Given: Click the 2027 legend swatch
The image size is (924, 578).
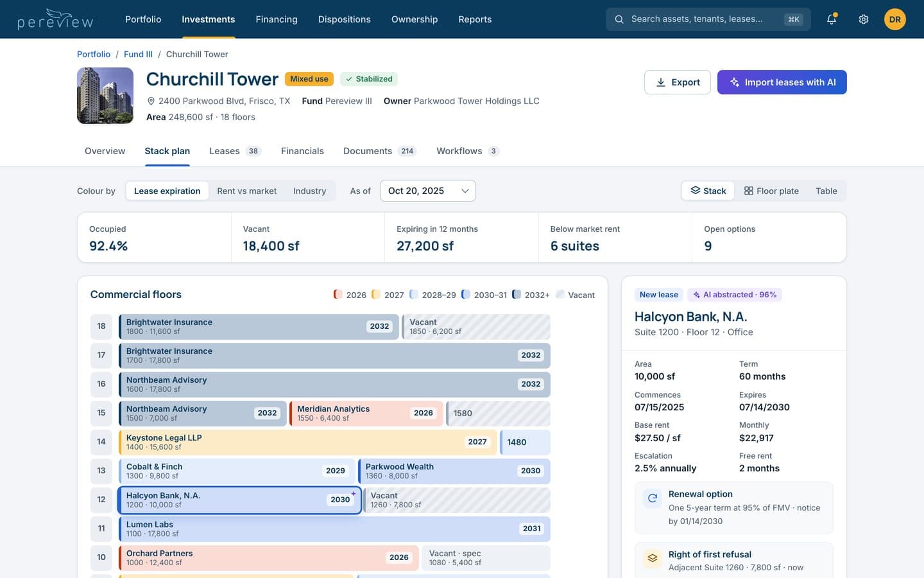Looking at the screenshot, I should pos(376,295).
